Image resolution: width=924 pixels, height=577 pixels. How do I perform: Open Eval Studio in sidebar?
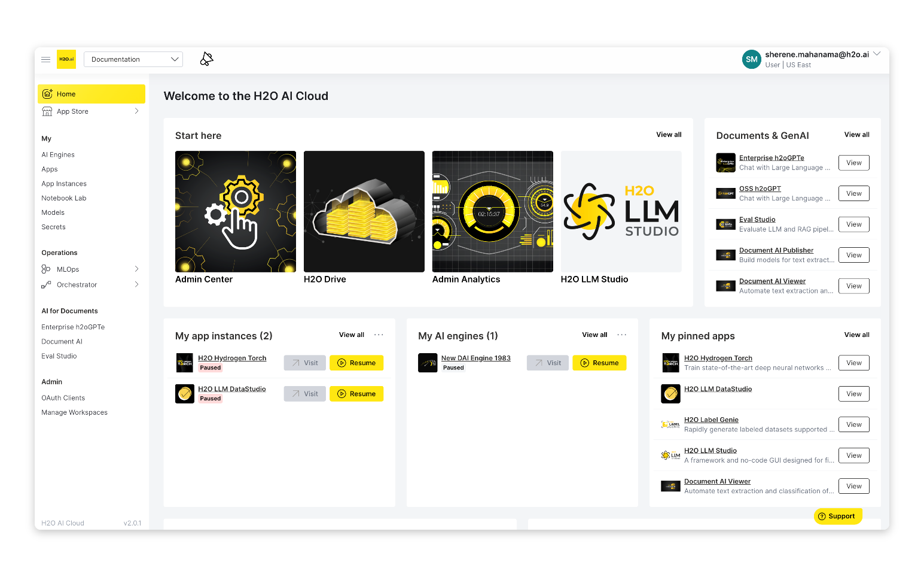tap(59, 356)
